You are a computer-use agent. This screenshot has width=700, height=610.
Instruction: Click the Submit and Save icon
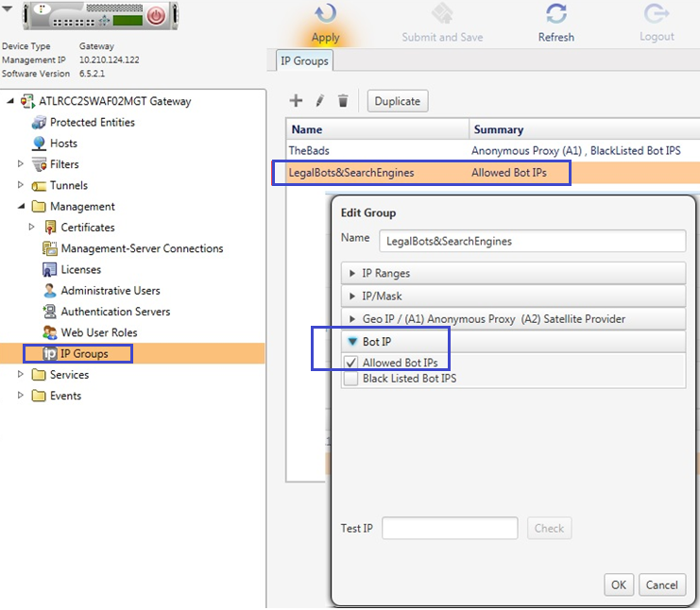pyautogui.click(x=442, y=13)
